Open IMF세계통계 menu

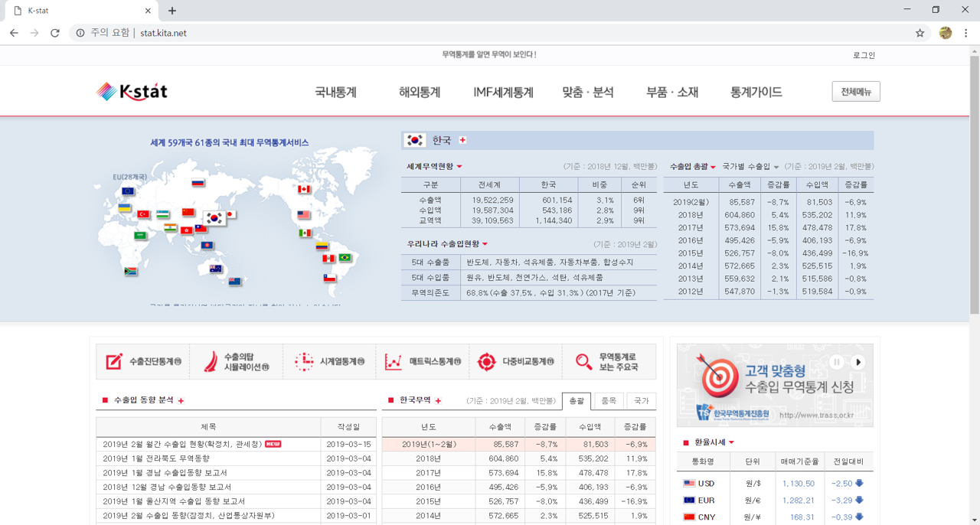(503, 92)
